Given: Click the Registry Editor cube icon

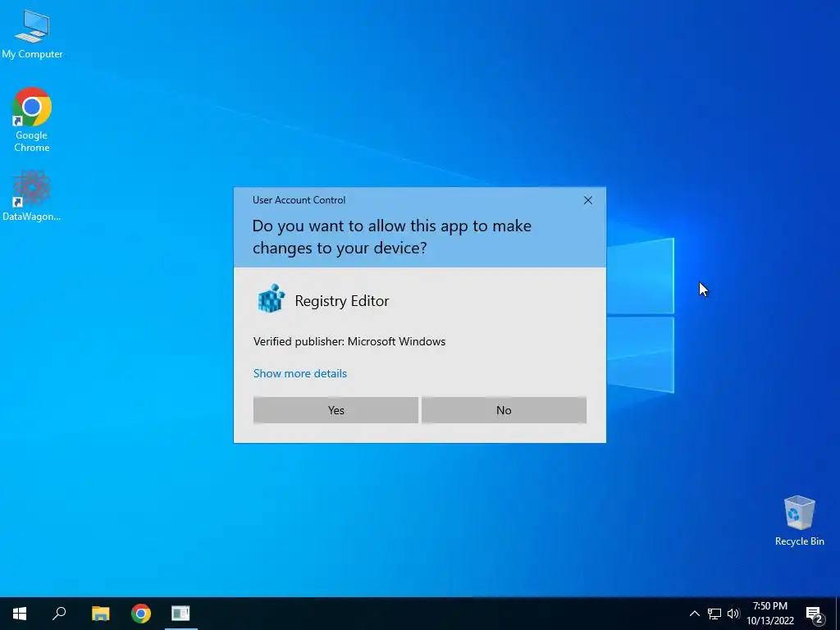Looking at the screenshot, I should tap(271, 299).
